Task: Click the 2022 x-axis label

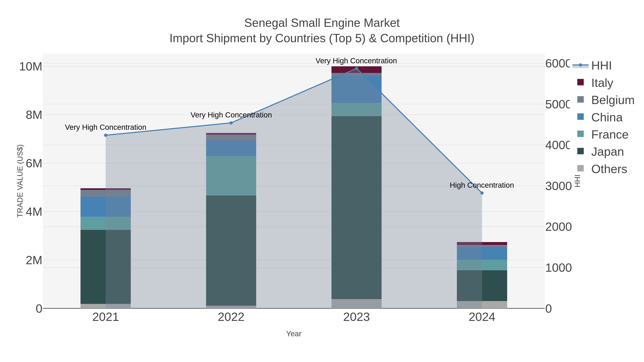Action: (231, 317)
